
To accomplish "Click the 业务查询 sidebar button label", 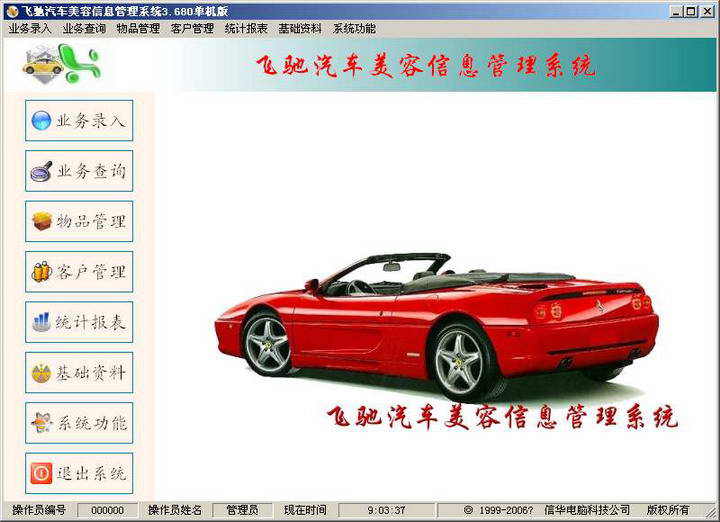I will 91,171.
